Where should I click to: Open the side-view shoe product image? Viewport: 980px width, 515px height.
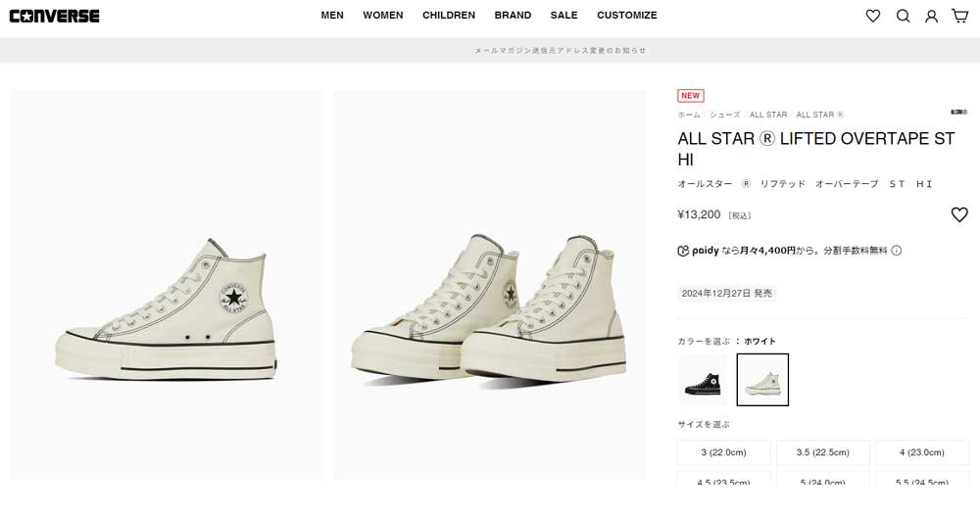[x=166, y=284]
